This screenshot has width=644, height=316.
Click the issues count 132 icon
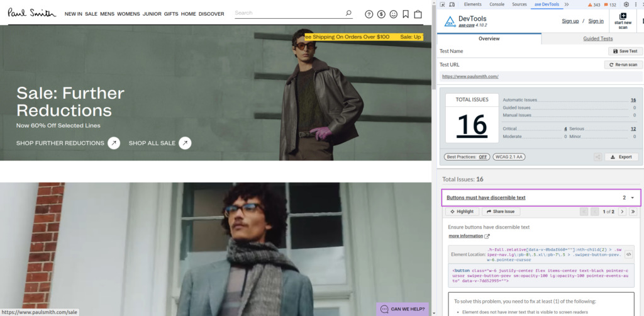point(609,5)
